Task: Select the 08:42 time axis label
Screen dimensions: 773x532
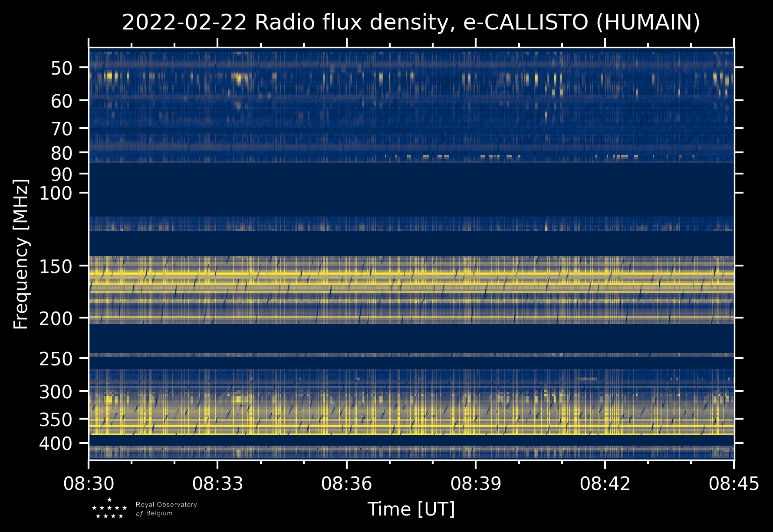Action: (x=605, y=483)
